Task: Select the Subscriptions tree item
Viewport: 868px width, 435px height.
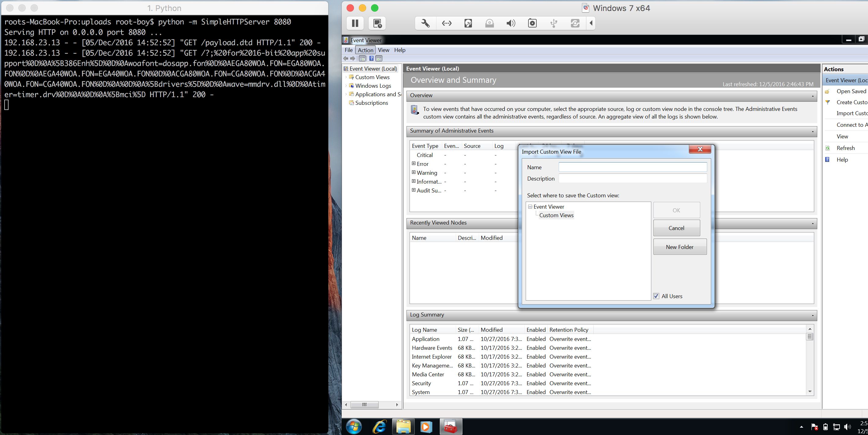Action: (x=371, y=103)
